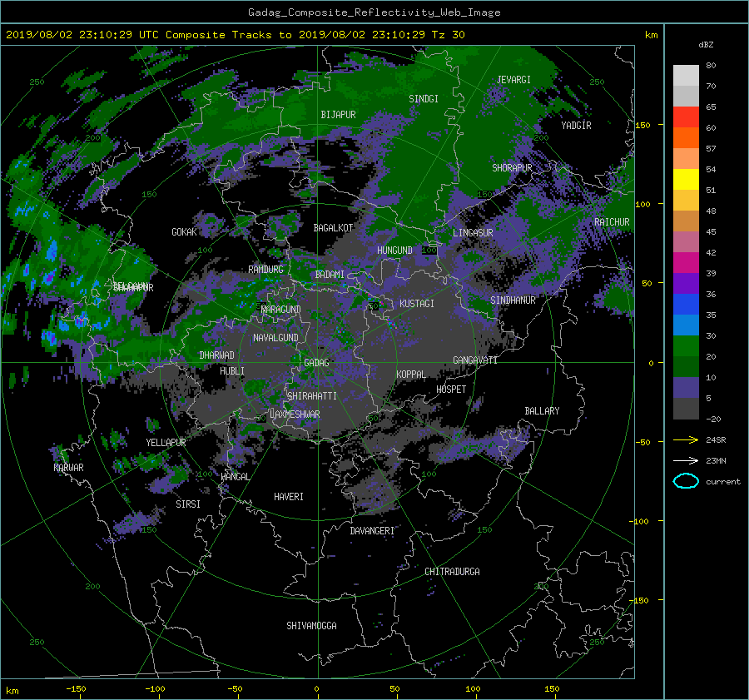This screenshot has height=700, width=749.
Task: Select the purple swatch in the dBZ scale
Action: point(686,283)
